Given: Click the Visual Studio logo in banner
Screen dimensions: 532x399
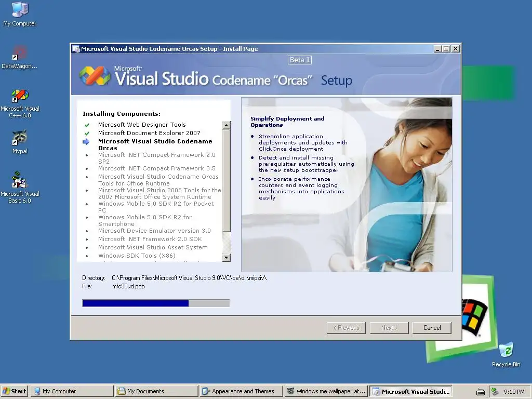Looking at the screenshot, I should (95, 75).
